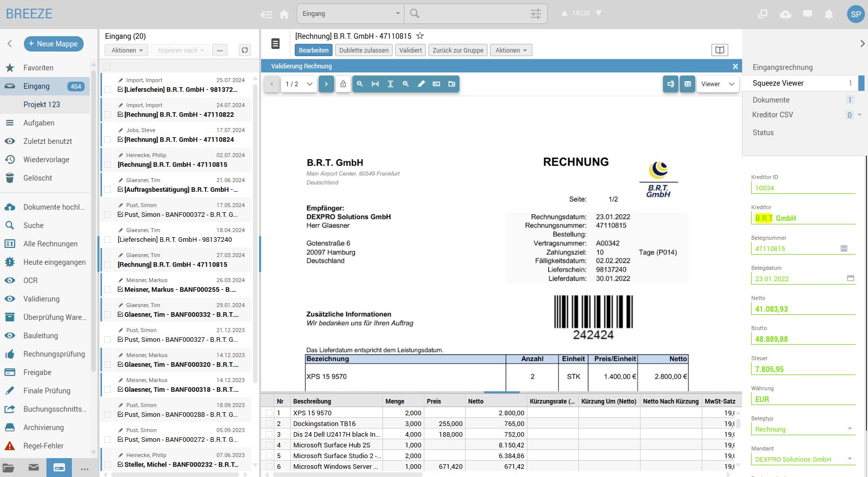
Task: Fit document to height
Action: coord(391,84)
